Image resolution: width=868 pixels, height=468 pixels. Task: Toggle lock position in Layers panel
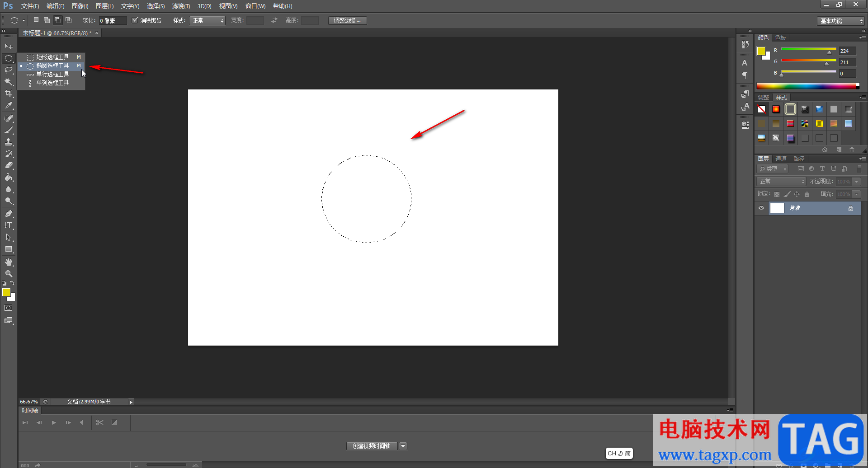click(x=797, y=194)
